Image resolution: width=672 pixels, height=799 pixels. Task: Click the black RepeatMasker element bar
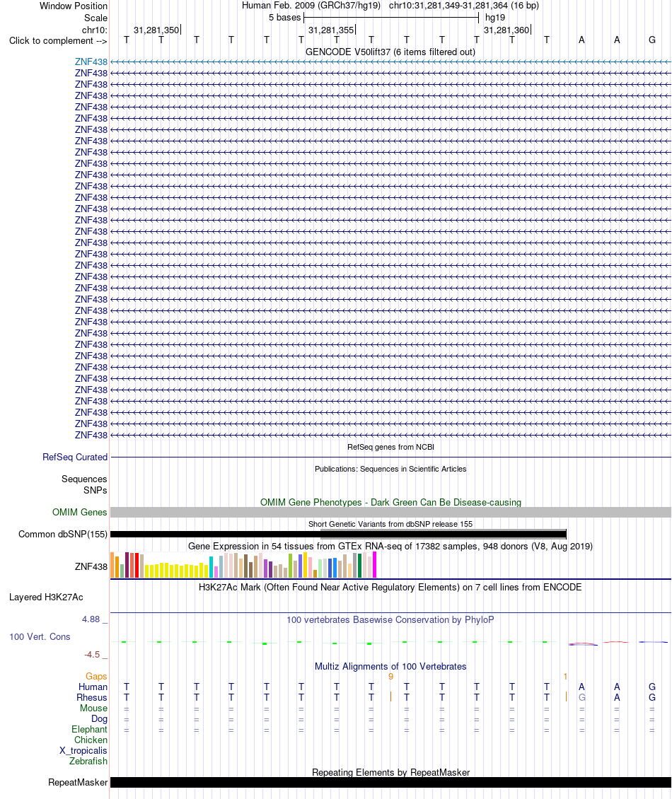[x=390, y=782]
